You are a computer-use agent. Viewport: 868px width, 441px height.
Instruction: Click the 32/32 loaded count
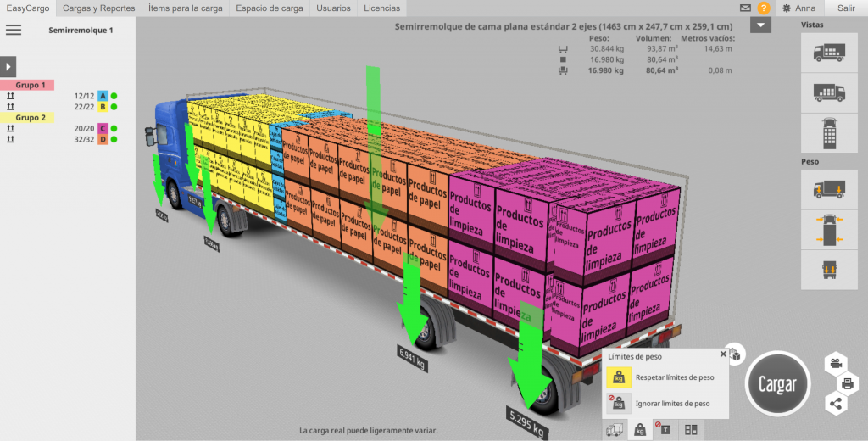[84, 139]
